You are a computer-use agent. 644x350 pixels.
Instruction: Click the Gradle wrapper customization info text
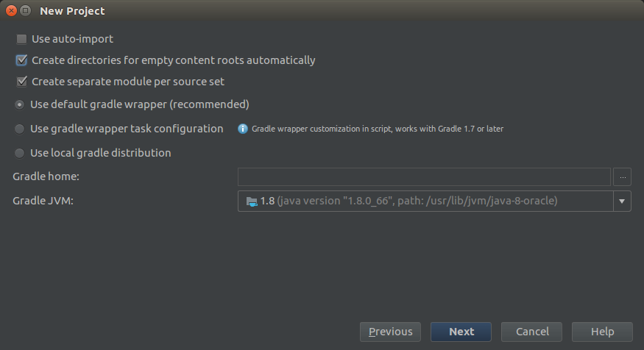tap(378, 129)
